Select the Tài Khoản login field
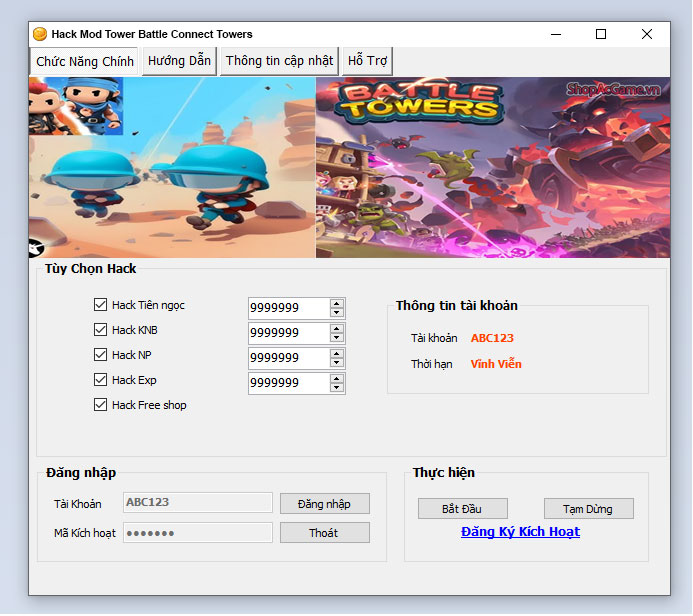The image size is (693, 616). (x=198, y=503)
